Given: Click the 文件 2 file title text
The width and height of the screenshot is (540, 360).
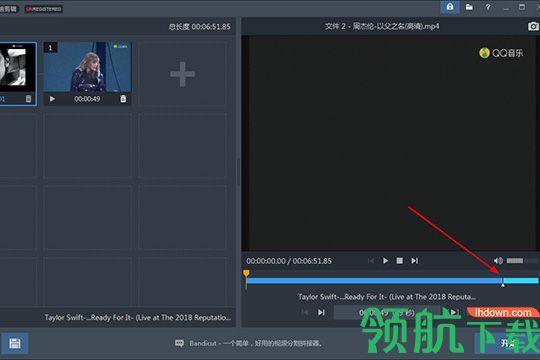Looking at the screenshot, I should coord(382,26).
